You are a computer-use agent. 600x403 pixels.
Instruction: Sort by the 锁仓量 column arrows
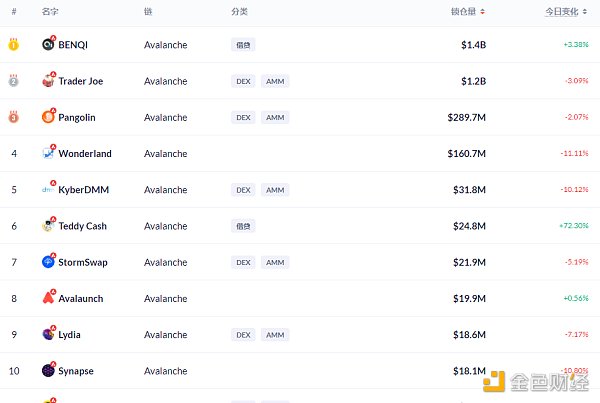483,12
